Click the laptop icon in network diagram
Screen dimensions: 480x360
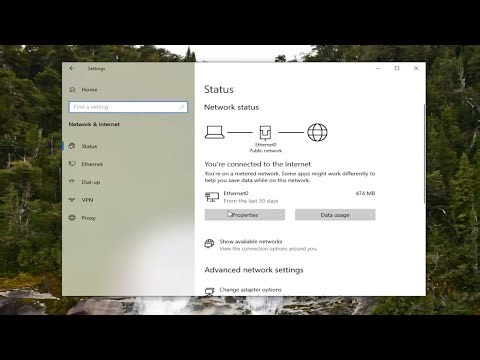pos(215,132)
